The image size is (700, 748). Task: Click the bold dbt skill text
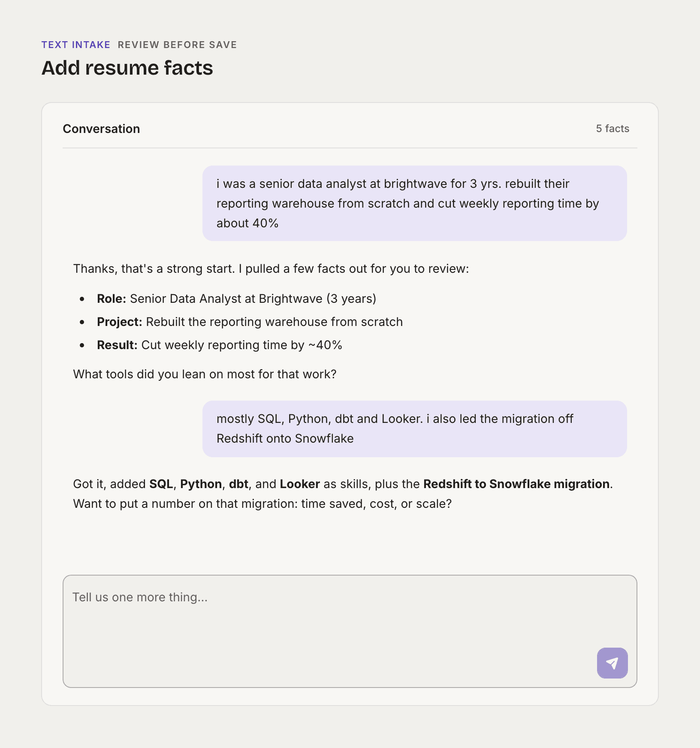(x=238, y=484)
